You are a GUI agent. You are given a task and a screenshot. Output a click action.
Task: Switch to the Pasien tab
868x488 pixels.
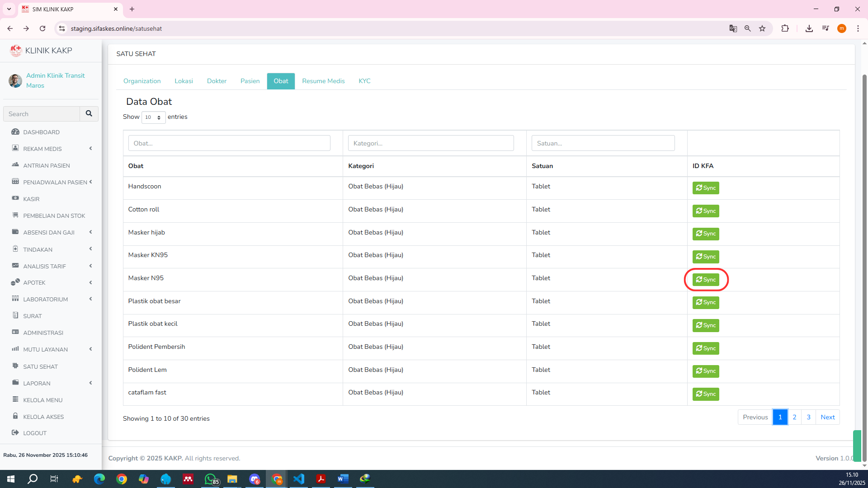click(x=250, y=81)
